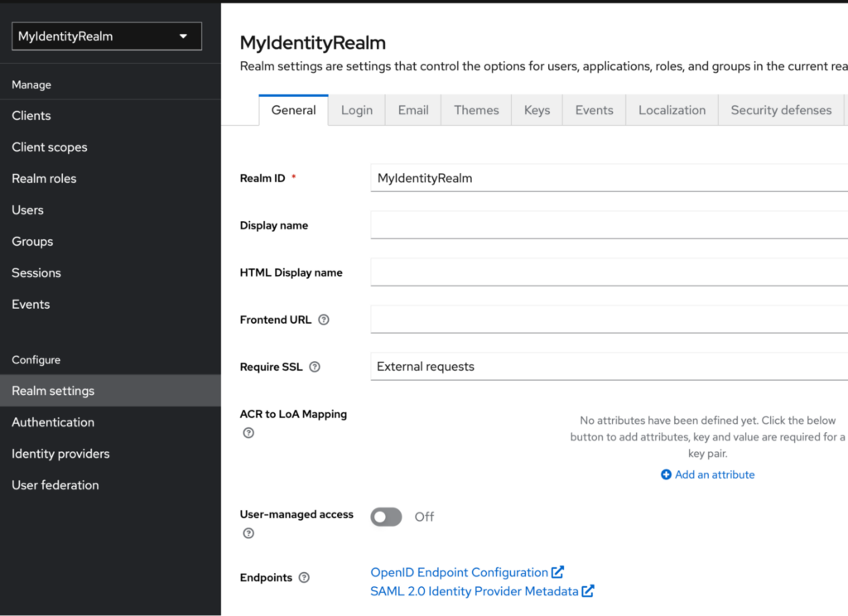Screen dimensions: 848x616
Task: Select Realm settings in the sidebar
Action: (110, 391)
